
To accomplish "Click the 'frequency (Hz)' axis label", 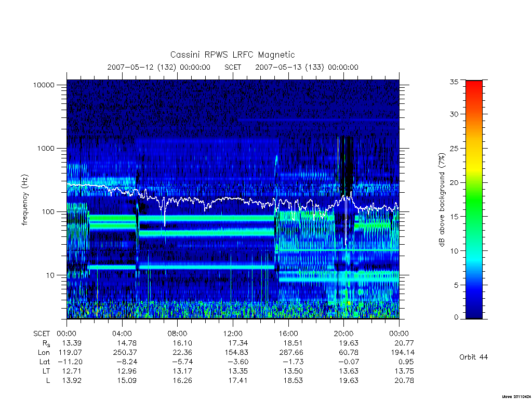I will click(x=24, y=199).
